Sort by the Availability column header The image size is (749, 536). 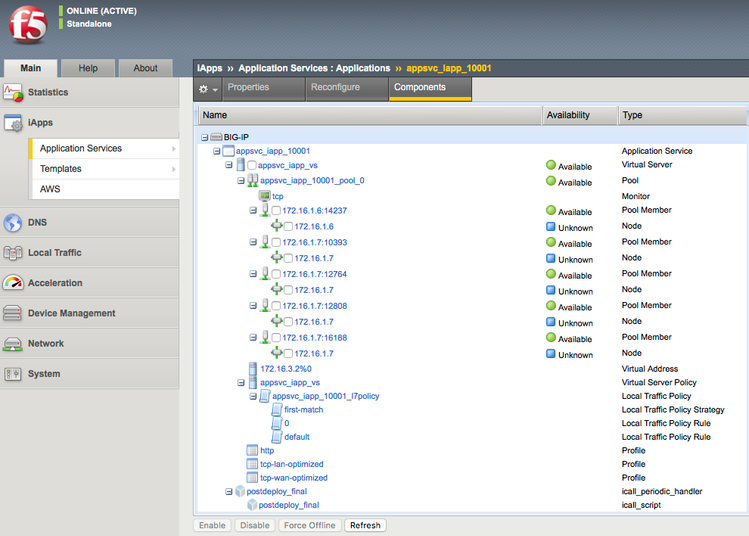click(x=567, y=115)
